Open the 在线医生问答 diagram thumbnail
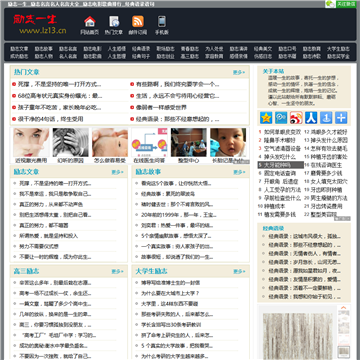Screen dimensions: 360x360 tap(149, 142)
